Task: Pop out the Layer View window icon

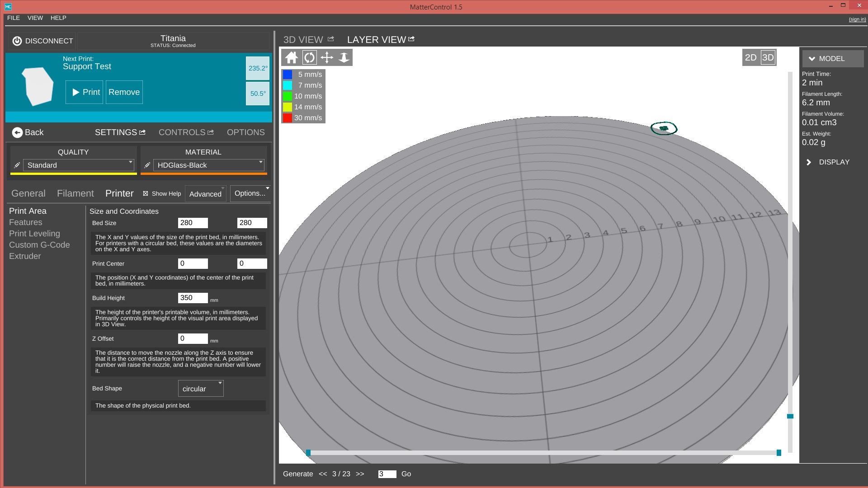Action: [x=411, y=39]
